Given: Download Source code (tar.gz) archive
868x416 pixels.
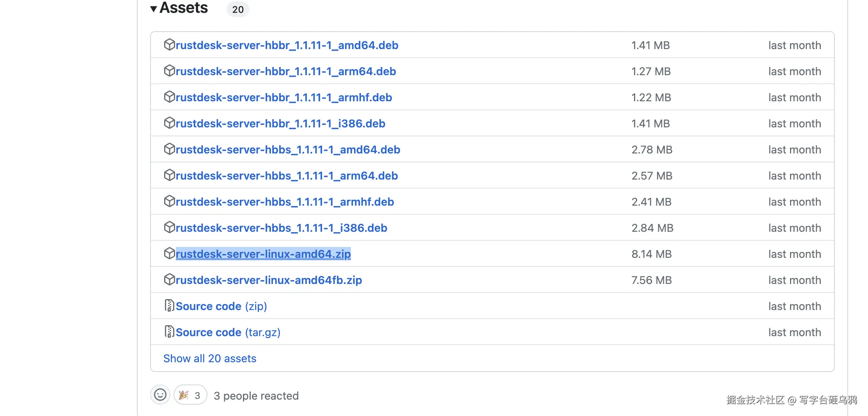Looking at the screenshot, I should 228,332.
